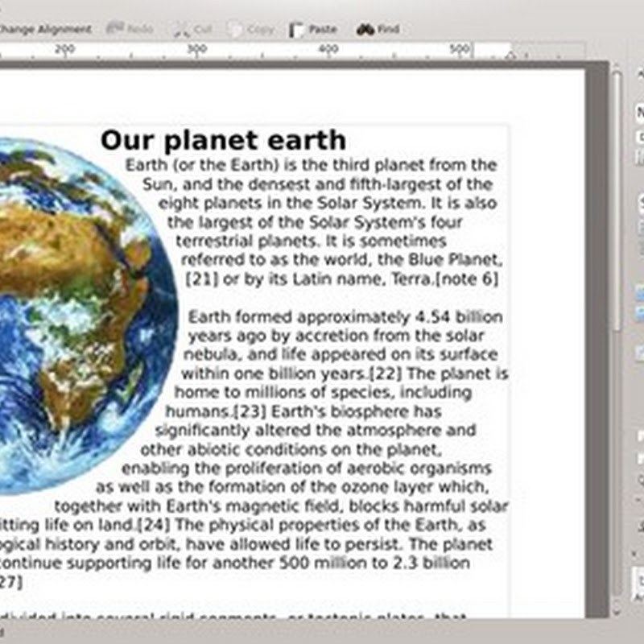Click the reference "[21]" in the first paragraph

click(201, 279)
